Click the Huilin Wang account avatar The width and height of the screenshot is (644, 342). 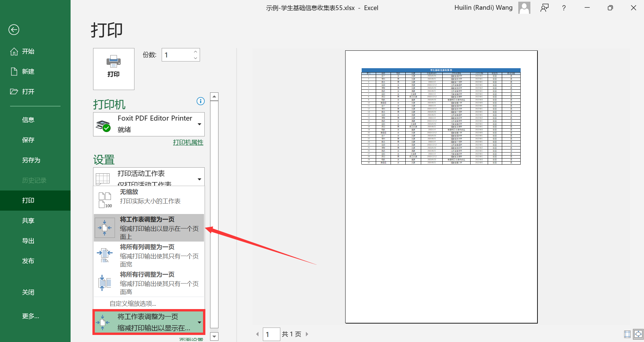pyautogui.click(x=524, y=7)
